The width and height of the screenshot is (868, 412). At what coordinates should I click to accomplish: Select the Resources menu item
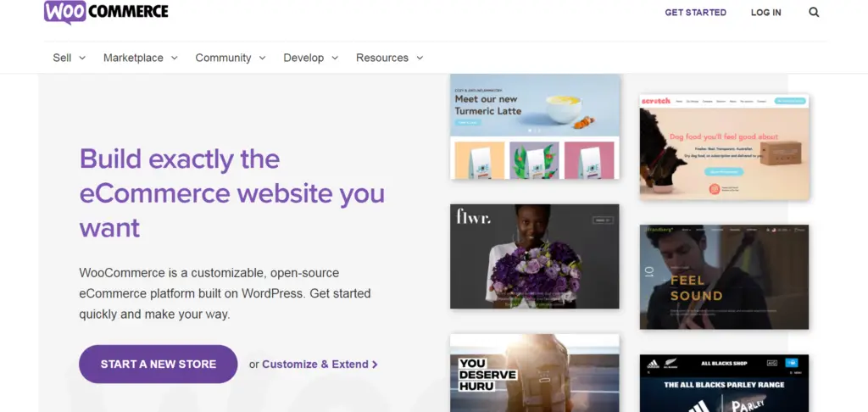[x=389, y=58]
